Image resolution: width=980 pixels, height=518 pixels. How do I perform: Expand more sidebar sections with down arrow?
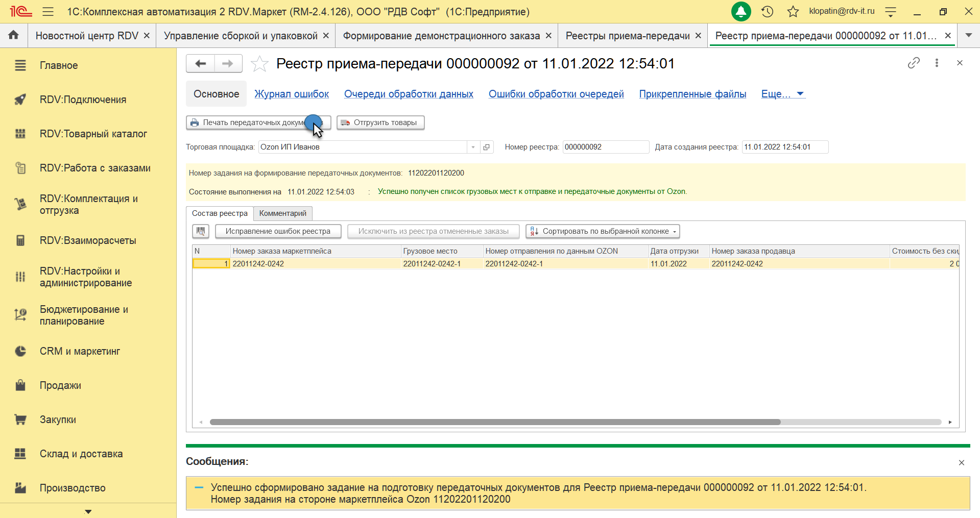(x=88, y=511)
